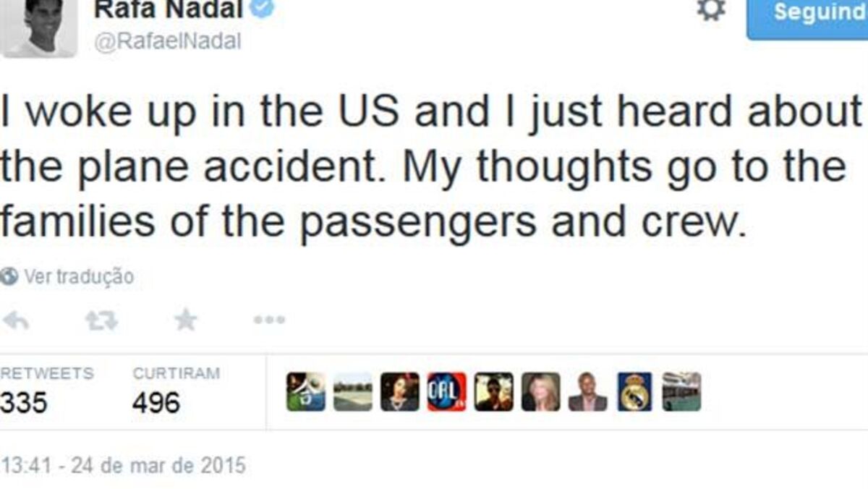Open the @RafaelNadal handle link
Viewport: 868px width, 489px height.
pos(167,42)
